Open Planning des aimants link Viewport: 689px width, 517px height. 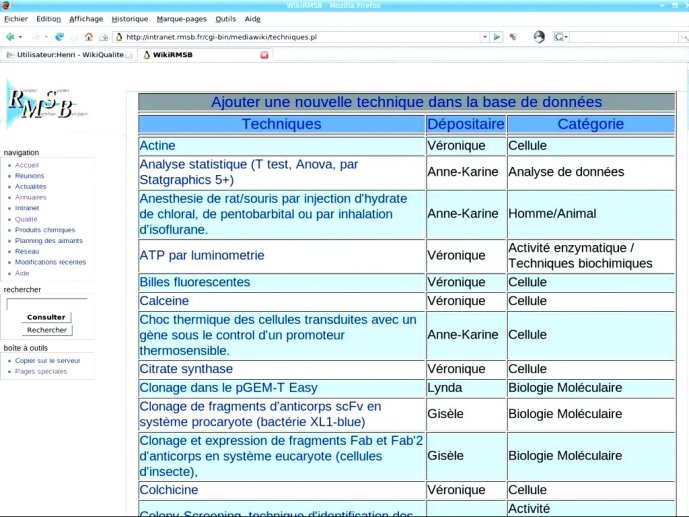(x=49, y=240)
